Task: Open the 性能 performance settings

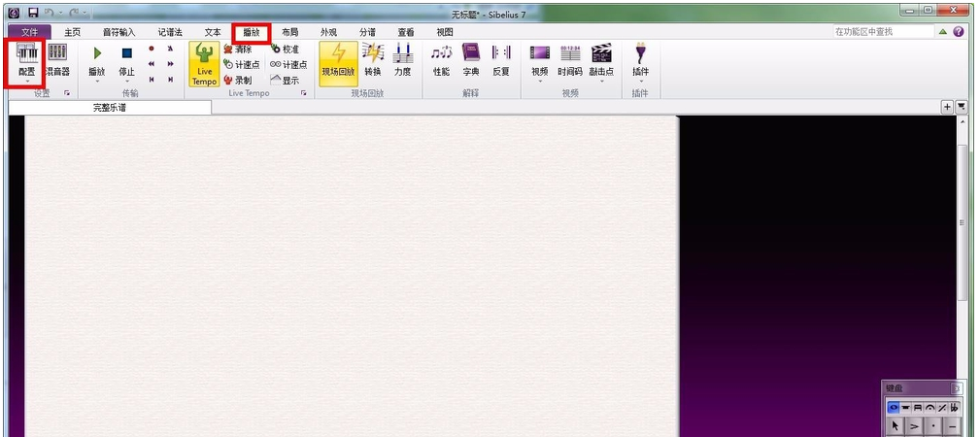Action: coord(441,60)
